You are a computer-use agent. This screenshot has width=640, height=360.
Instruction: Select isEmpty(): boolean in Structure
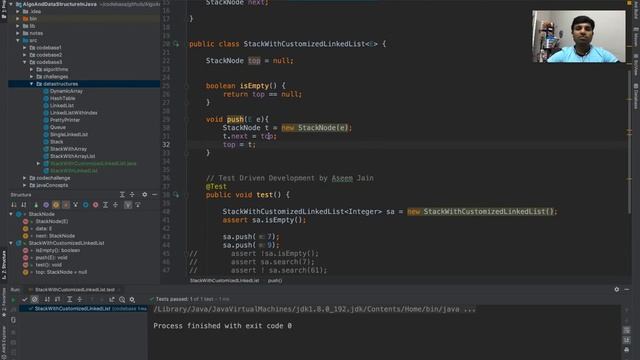click(58, 250)
